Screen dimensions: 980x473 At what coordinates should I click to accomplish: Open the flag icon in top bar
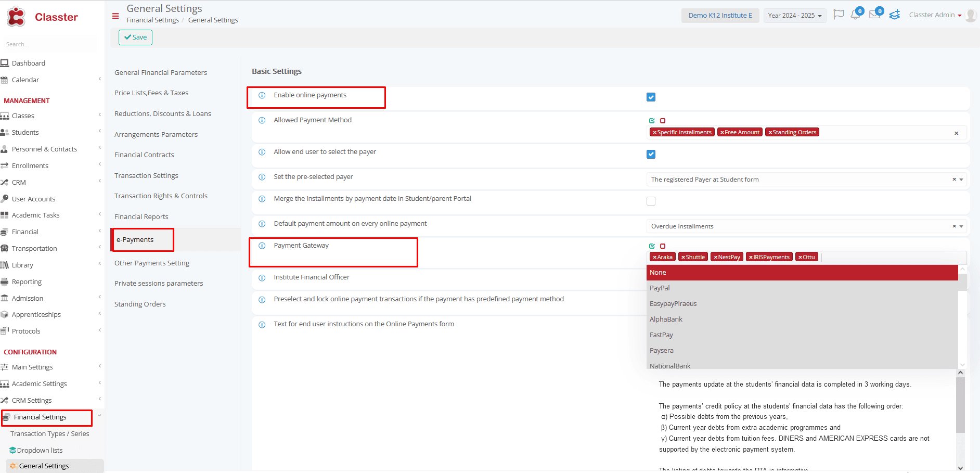[x=839, y=15]
